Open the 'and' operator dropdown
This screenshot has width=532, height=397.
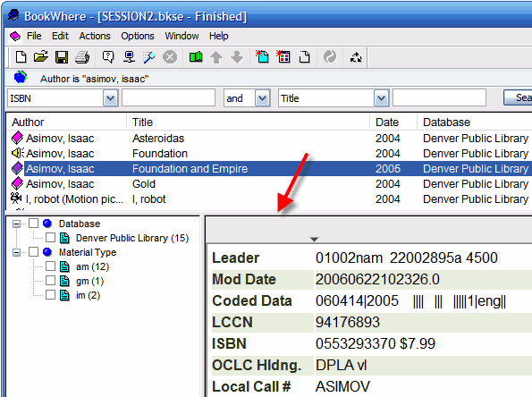263,98
